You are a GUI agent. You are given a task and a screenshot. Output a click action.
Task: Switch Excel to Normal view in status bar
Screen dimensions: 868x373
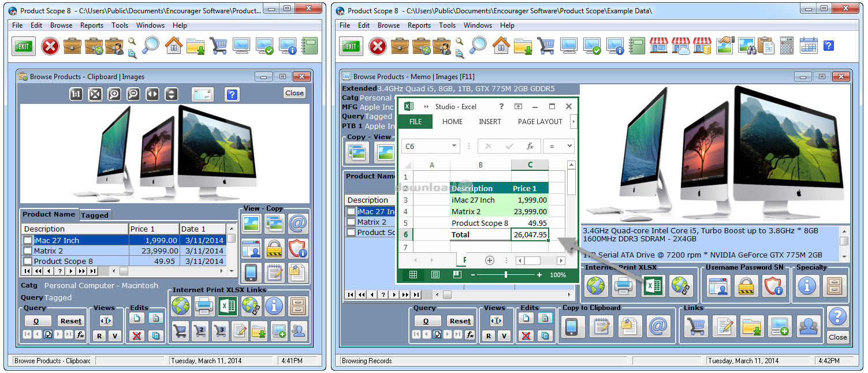coord(413,275)
